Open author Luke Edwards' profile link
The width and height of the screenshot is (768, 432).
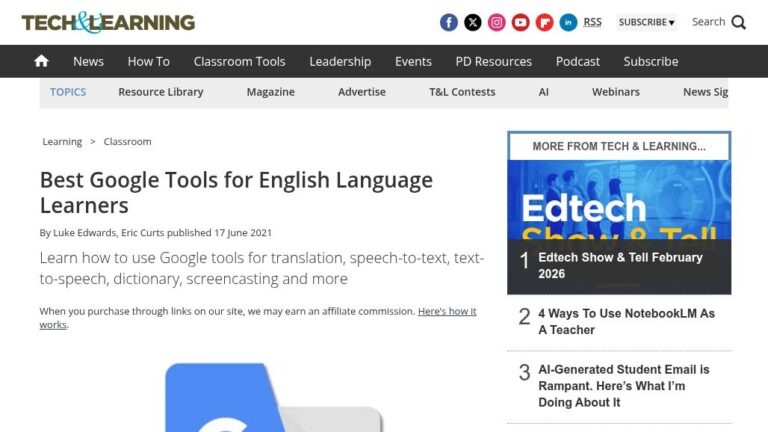(x=84, y=233)
